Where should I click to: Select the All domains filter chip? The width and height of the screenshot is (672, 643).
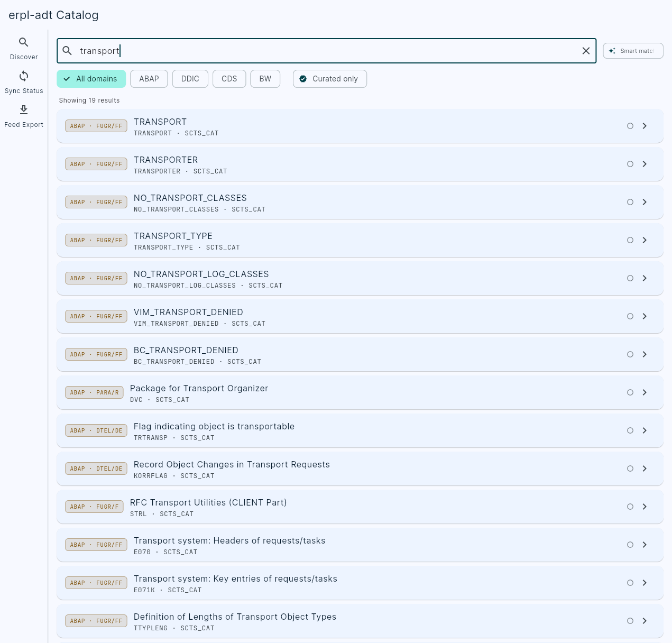point(91,79)
